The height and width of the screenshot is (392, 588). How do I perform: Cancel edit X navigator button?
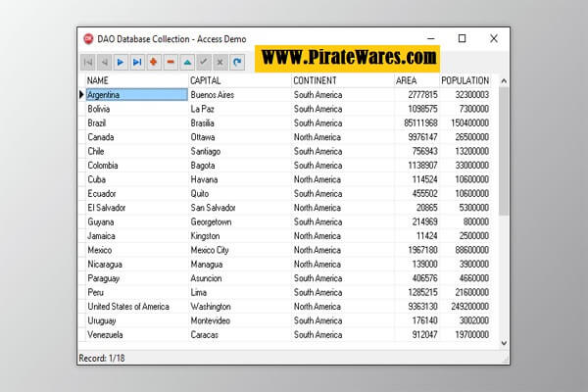click(x=220, y=63)
